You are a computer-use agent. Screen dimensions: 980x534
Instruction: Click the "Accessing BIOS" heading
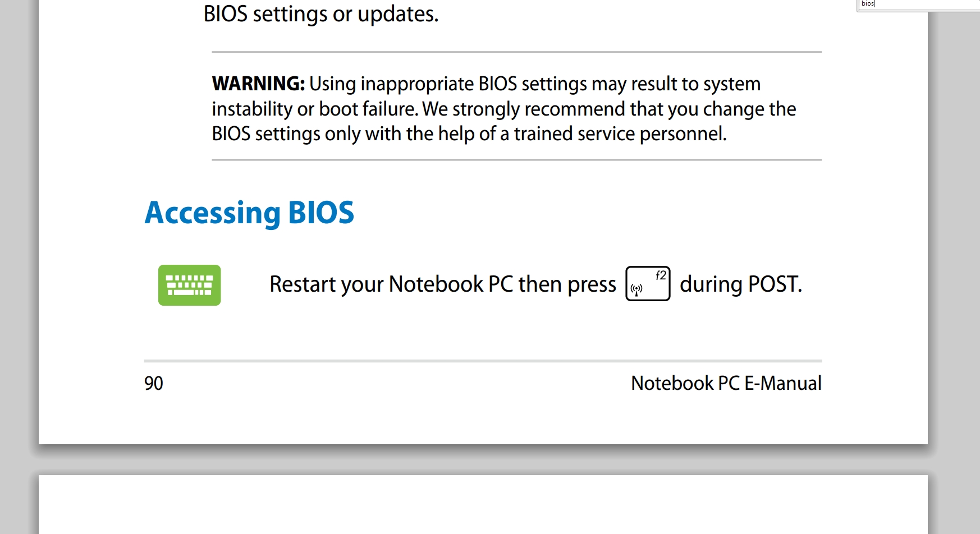[249, 213]
